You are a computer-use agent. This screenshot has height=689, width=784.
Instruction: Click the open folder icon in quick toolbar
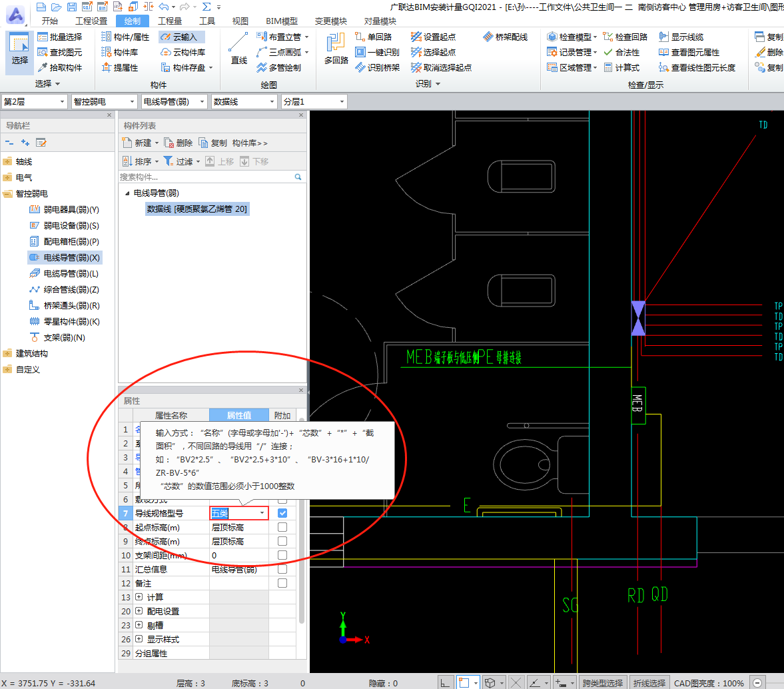click(57, 7)
